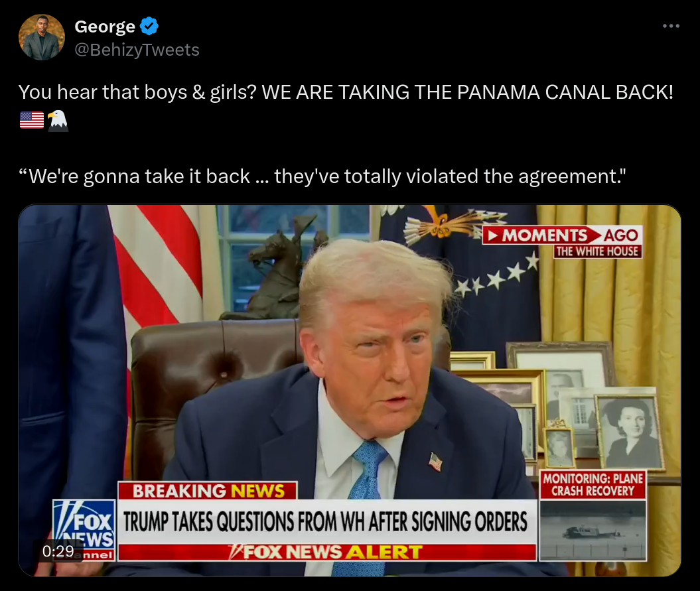Open the @BehizyTweets handle link
The width and height of the screenshot is (700, 591).
137,50
